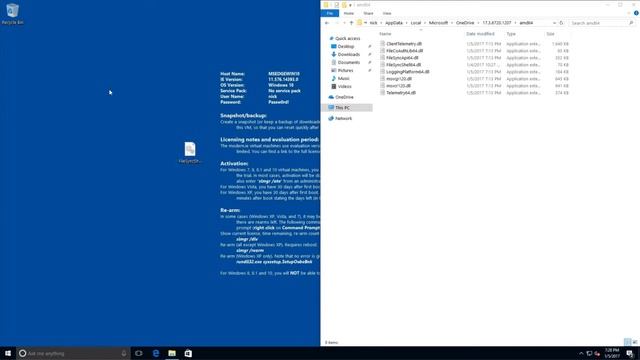640x360 pixels.
Task: Open Desktop in the navigation pane
Action: (x=346, y=47)
